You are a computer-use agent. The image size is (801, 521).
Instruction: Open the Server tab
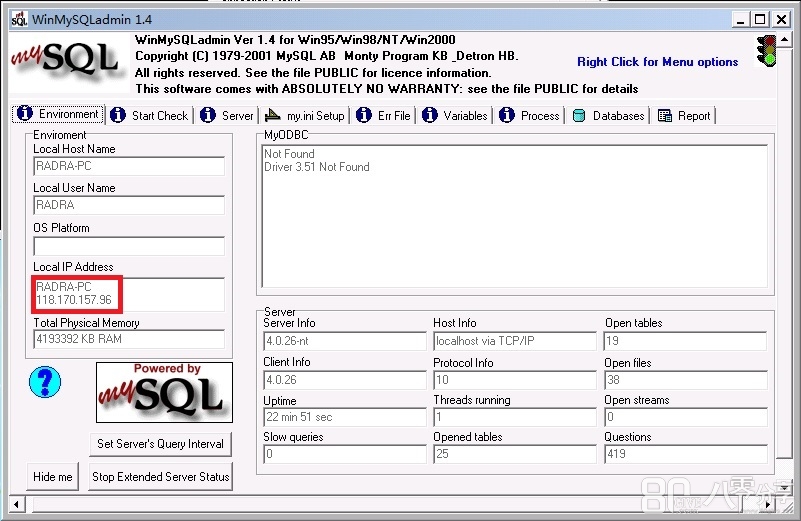pos(226,115)
